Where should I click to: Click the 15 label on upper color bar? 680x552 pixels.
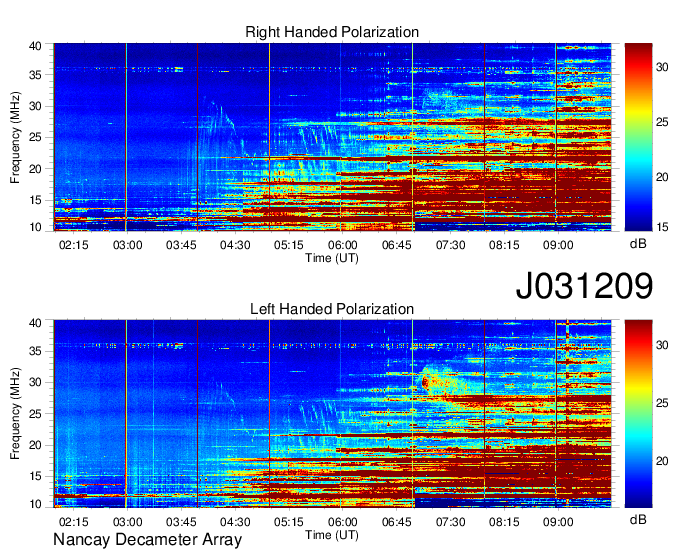[662, 227]
